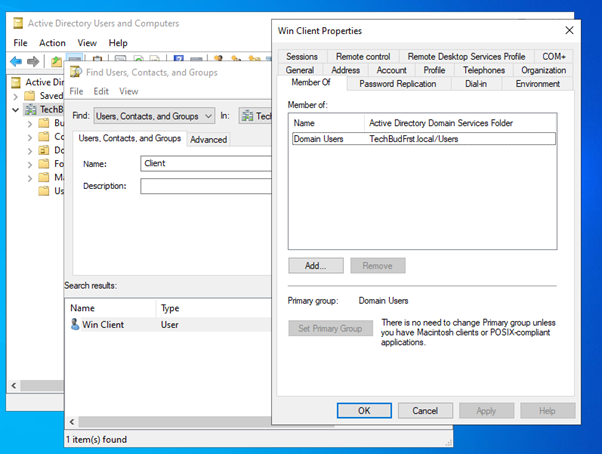The width and height of the screenshot is (602, 454).
Task: Click the Close X on Win Client Properties
Action: (x=570, y=31)
